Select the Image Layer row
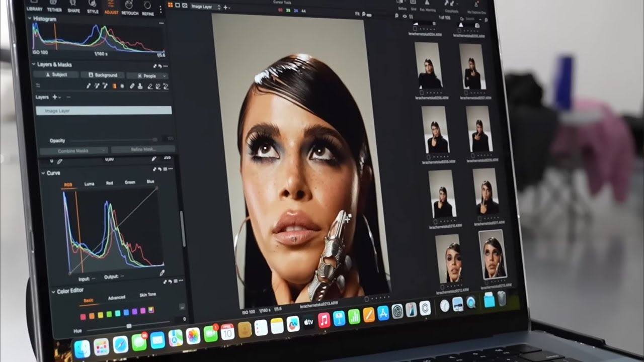 [104, 111]
